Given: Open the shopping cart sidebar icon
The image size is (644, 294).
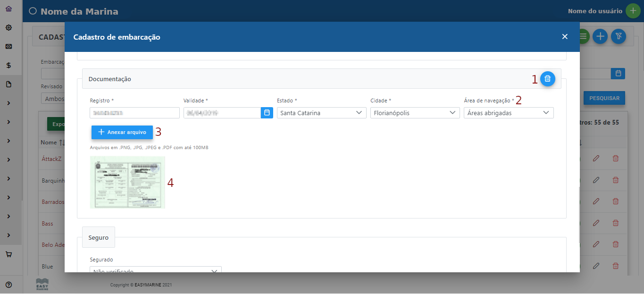Looking at the screenshot, I should [x=8, y=254].
